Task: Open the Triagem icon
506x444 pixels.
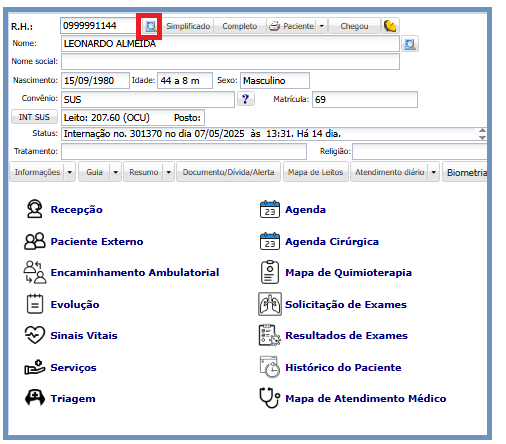Action: [35, 398]
